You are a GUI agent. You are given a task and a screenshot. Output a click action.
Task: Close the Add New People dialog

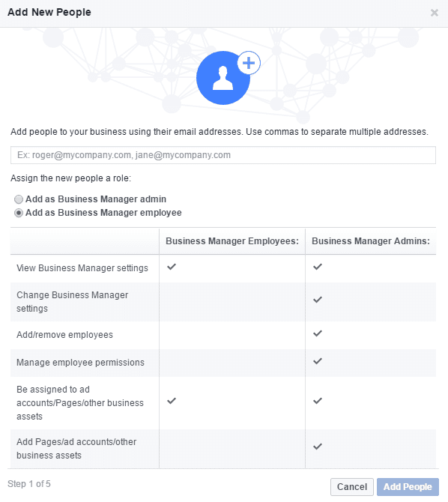click(435, 13)
